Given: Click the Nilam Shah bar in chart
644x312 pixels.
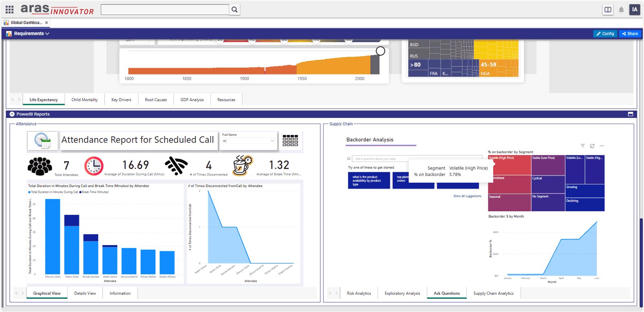Looking at the screenshot, I should [72, 244].
